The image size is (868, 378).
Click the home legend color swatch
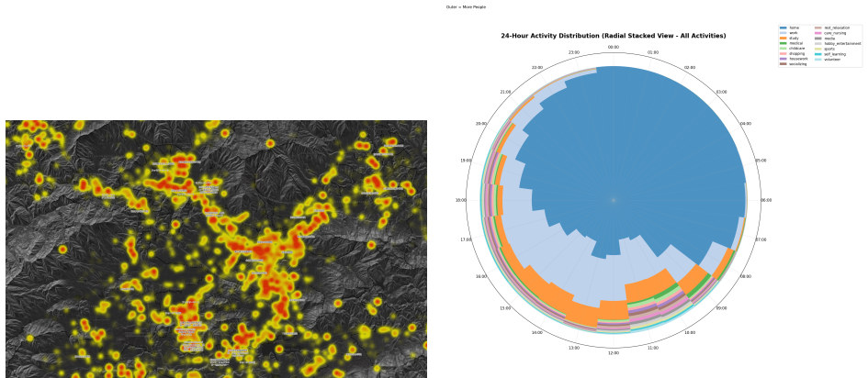coord(783,28)
